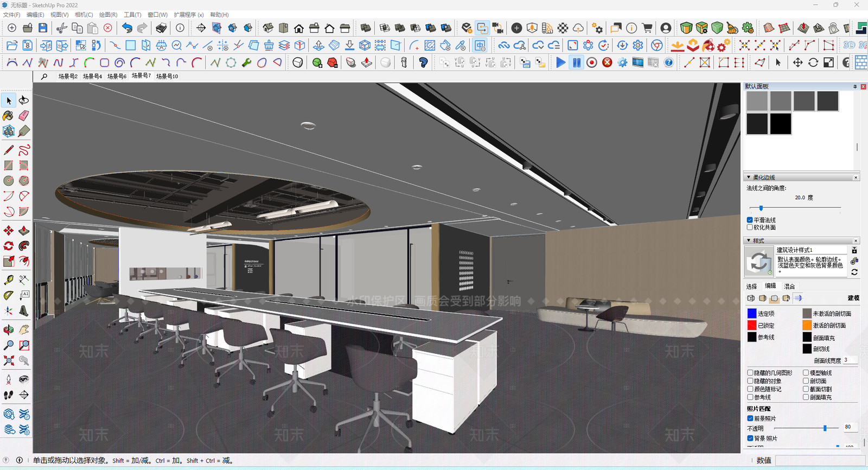Click the 数值 measurements input box
This screenshot has height=470, width=868.
820,460
